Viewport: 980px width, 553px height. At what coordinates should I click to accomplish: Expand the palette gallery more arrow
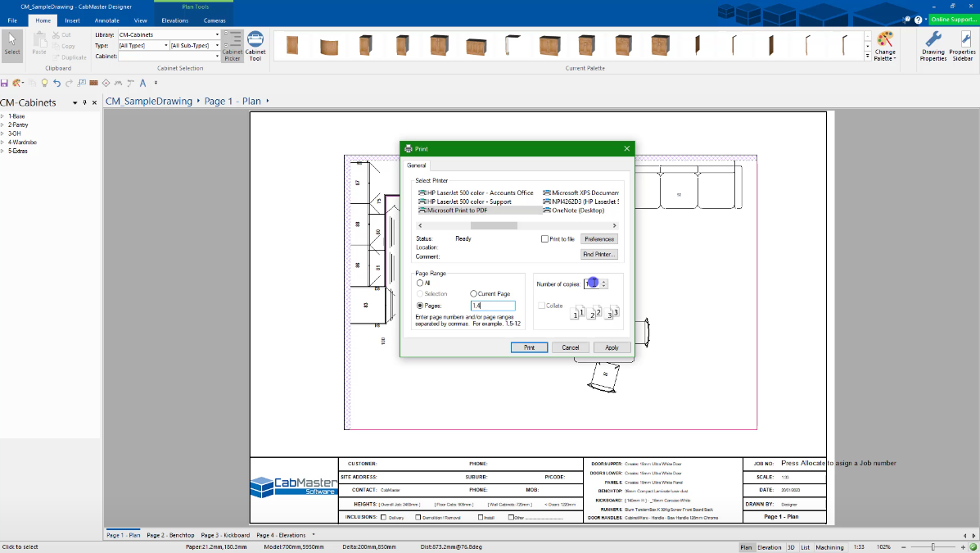tap(868, 57)
